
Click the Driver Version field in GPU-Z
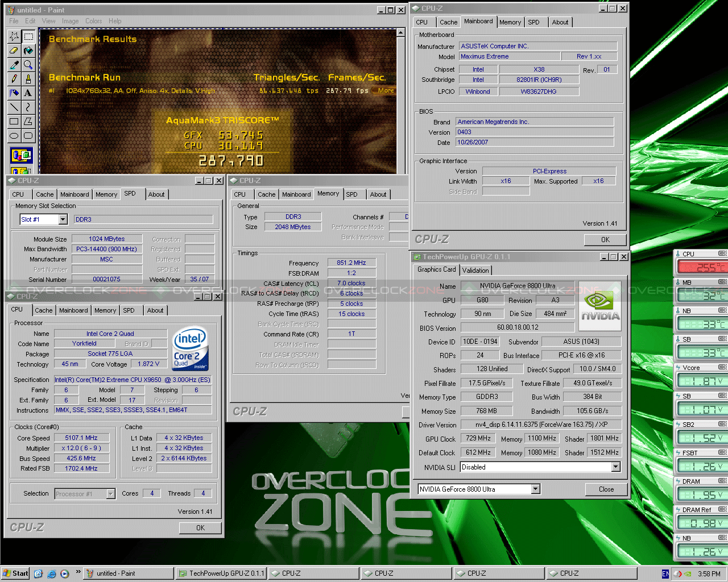click(540, 425)
